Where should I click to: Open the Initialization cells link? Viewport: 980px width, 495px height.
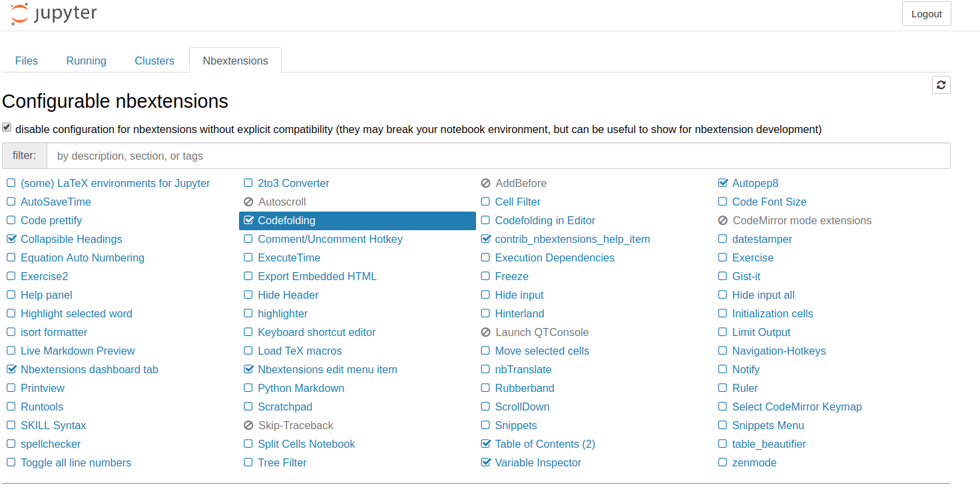point(773,313)
